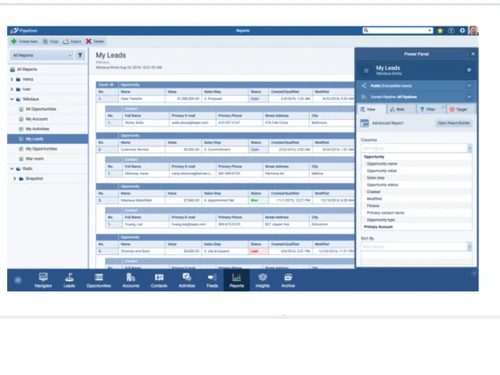
Task: Click the Export toolbar icon
Action: (66, 41)
